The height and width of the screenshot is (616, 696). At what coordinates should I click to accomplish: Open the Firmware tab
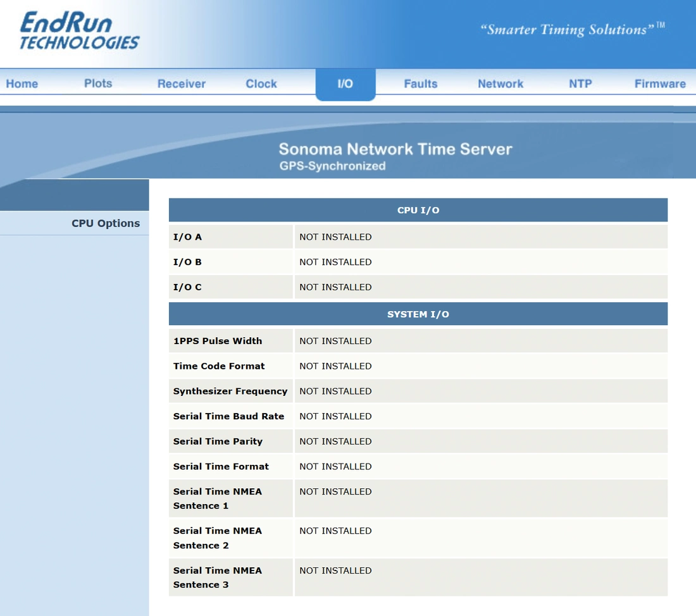pyautogui.click(x=660, y=83)
